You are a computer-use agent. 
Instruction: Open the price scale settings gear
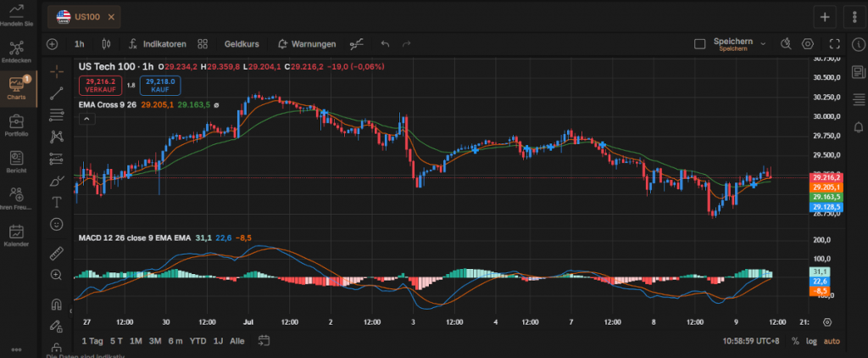pyautogui.click(x=827, y=322)
